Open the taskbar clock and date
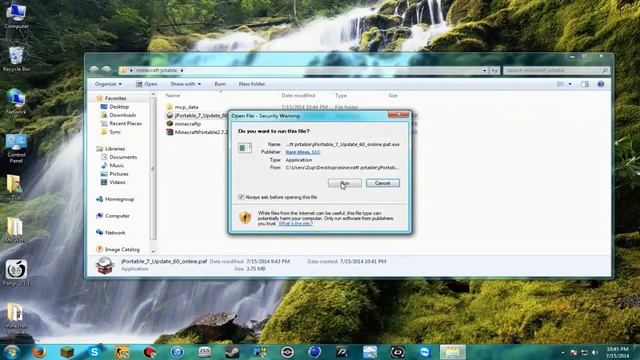Viewport: 640px width, 360px height. [x=617, y=352]
